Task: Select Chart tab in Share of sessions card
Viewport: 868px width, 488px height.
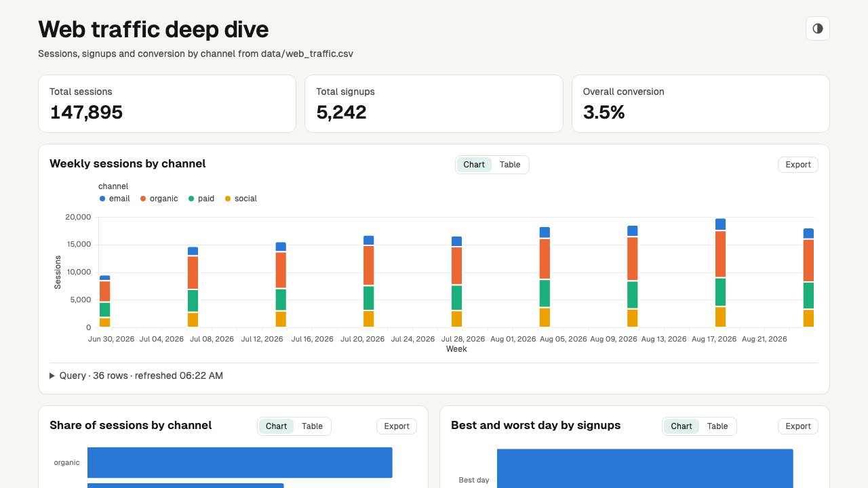Action: click(276, 426)
